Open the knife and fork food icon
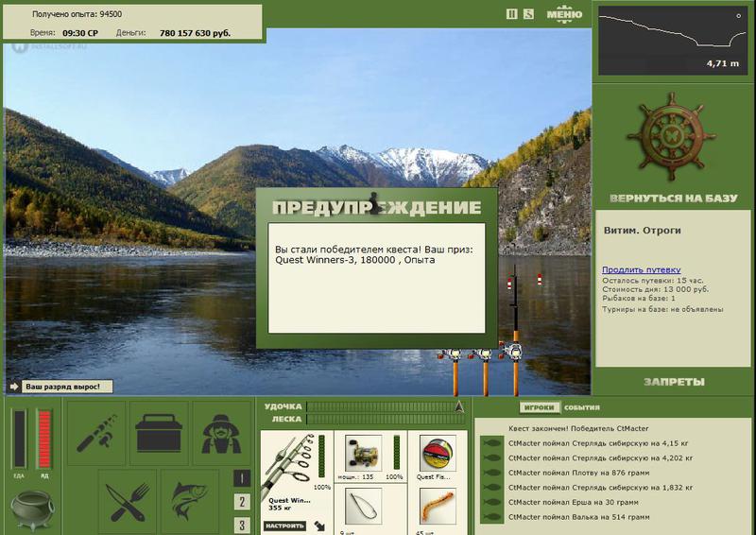 128,502
